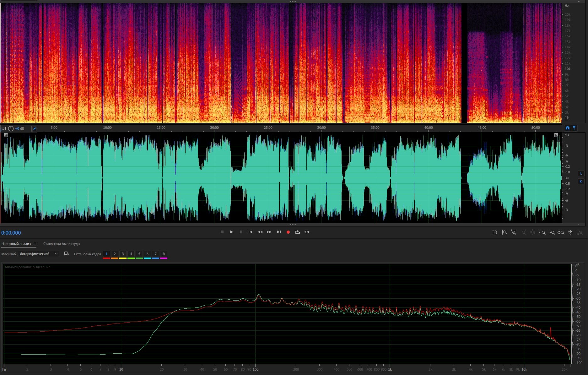The width and height of the screenshot is (588, 375).
Task: Click hold frame button 5
Action: pyautogui.click(x=139, y=254)
